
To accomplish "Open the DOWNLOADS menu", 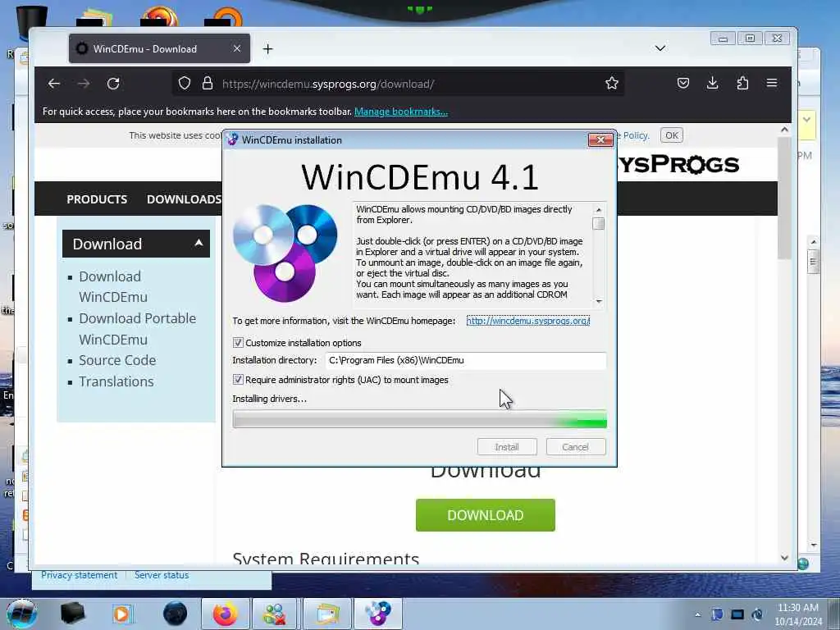I will 184,199.
